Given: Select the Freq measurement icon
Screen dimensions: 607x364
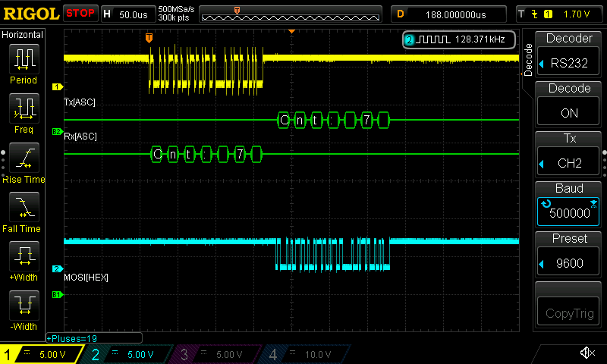Looking at the screenshot, I should pyautogui.click(x=23, y=108).
